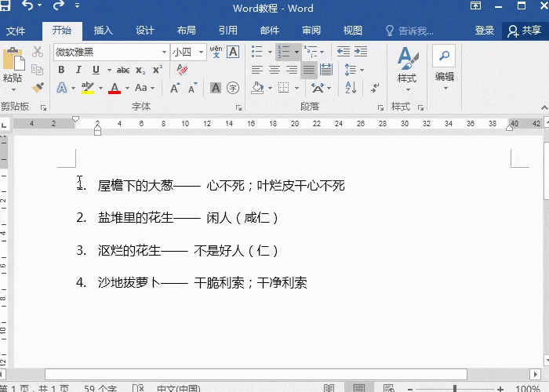Image resolution: width=549 pixels, height=392 pixels.
Task: Toggle subscript x₂ formatting
Action: (140, 70)
